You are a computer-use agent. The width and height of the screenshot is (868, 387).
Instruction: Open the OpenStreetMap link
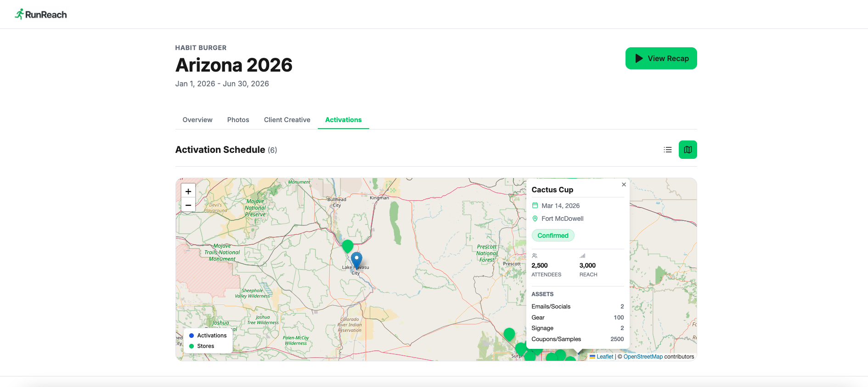point(643,357)
